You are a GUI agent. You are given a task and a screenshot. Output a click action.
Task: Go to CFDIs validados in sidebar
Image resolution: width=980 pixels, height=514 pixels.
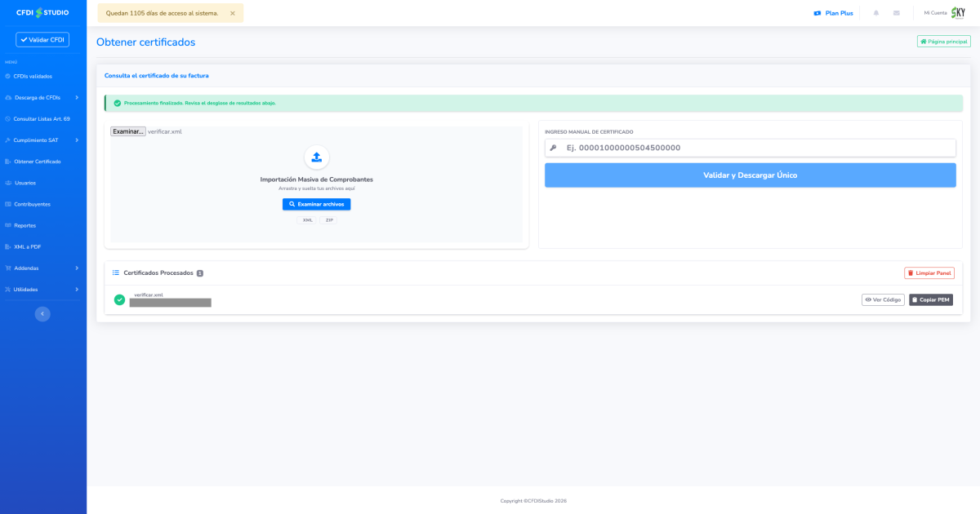[x=33, y=76]
